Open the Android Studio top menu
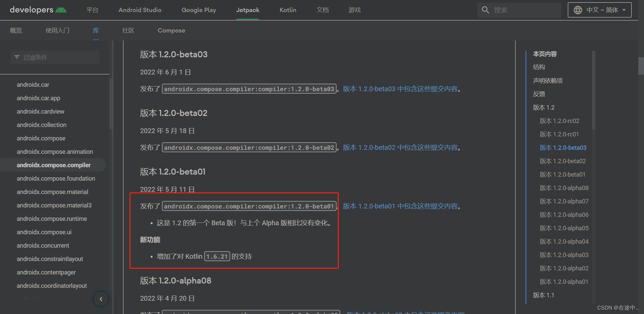This screenshot has width=644, height=314. pos(140,10)
